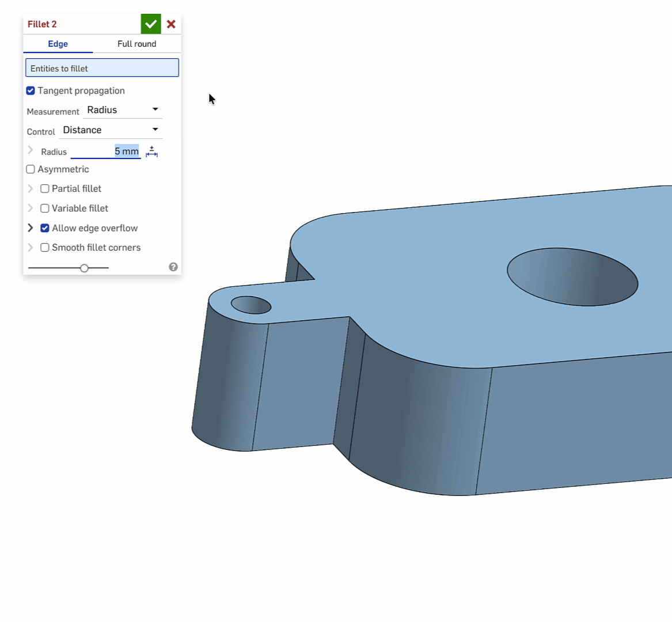The height and width of the screenshot is (622, 672).
Task: Click the Fillet 2 title text
Action: pyautogui.click(x=42, y=24)
